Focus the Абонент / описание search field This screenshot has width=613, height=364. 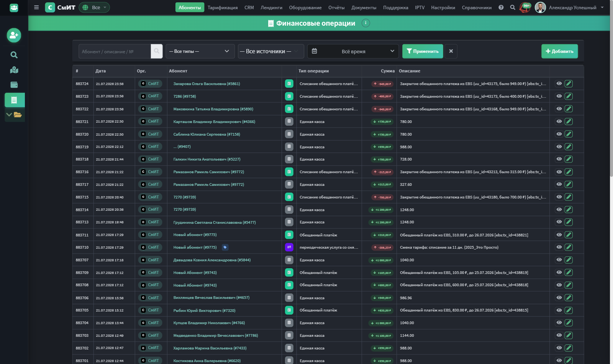tap(115, 51)
